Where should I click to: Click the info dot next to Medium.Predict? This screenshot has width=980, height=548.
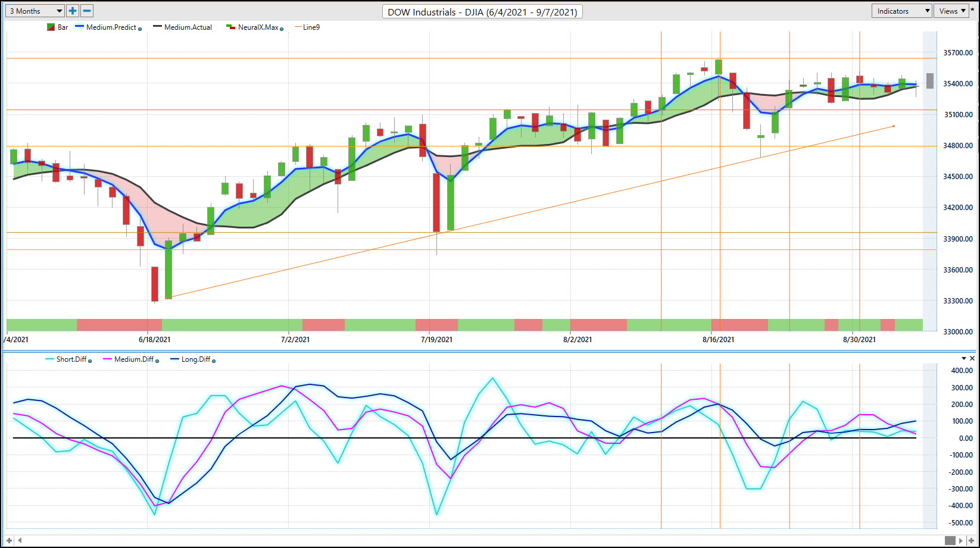[140, 29]
